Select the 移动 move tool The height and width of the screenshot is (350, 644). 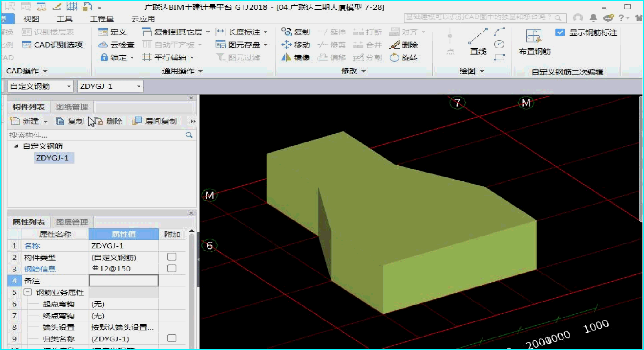tap(296, 45)
